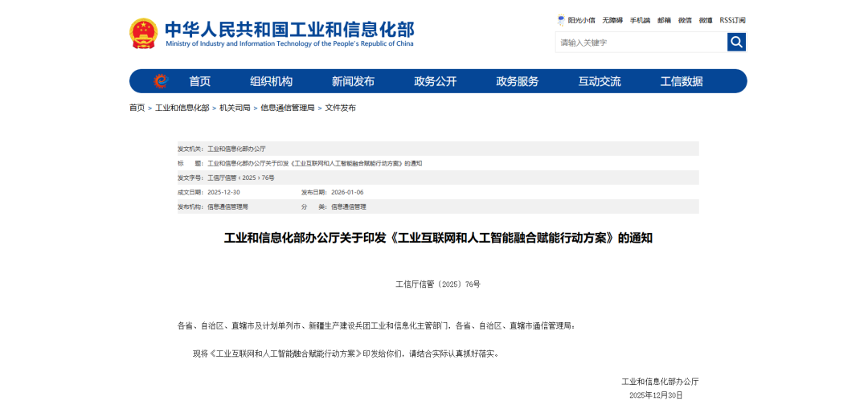Go to 信息通信管理局 in the breadcrumb
This screenshot has height=409, width=868.
click(x=287, y=108)
